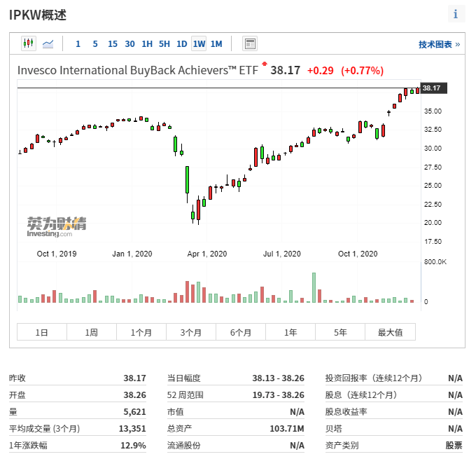This screenshot has height=466, width=476.
Task: Click the Oct 1, 2020 axis label
Action: tap(358, 254)
